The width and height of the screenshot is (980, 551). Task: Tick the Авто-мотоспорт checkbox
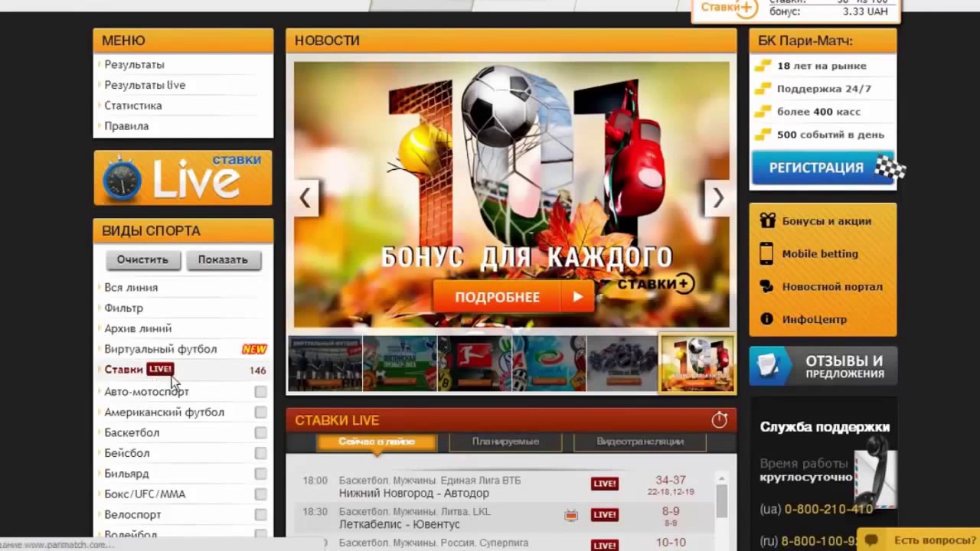[x=260, y=392]
